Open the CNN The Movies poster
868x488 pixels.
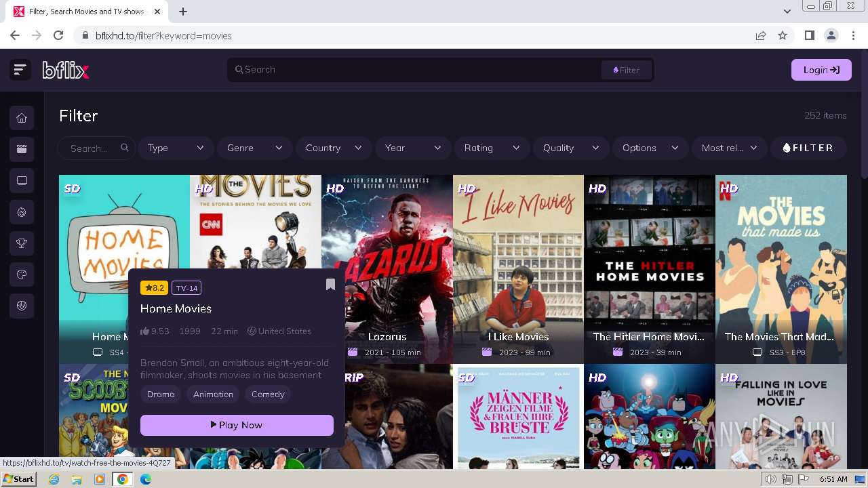tap(256, 222)
